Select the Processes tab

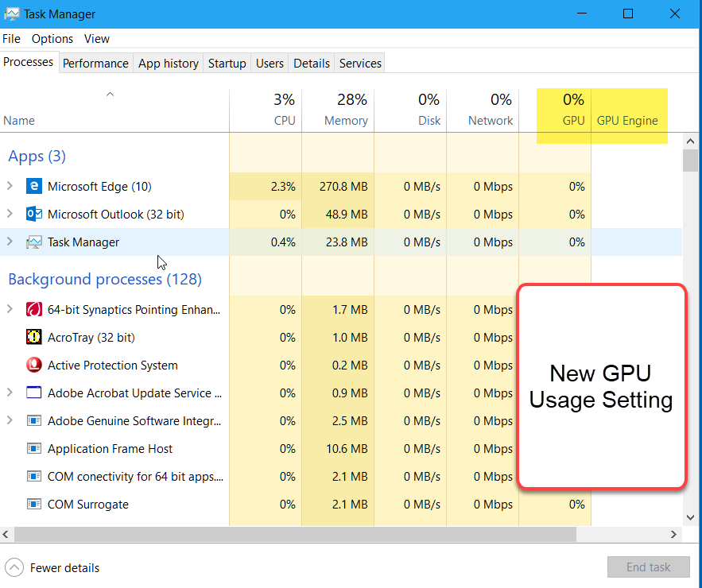pos(28,62)
